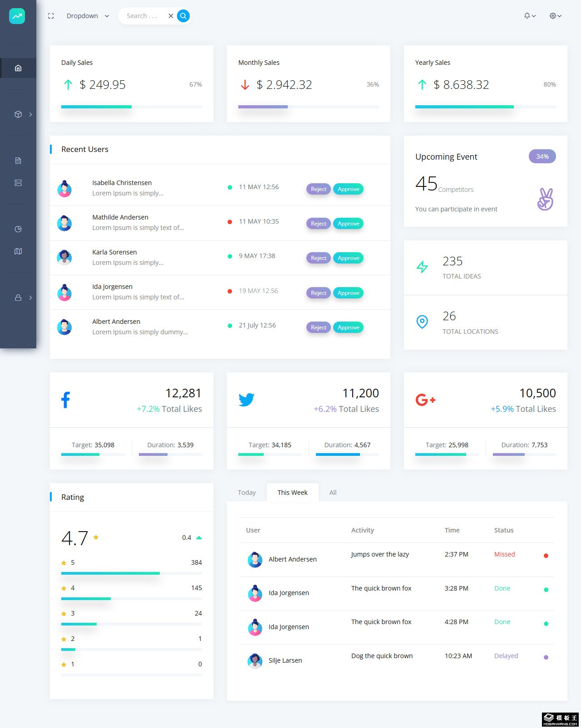Viewport: 581px width, 728px height.
Task: Click the document file icon in sidebar
Action: [x=18, y=161]
